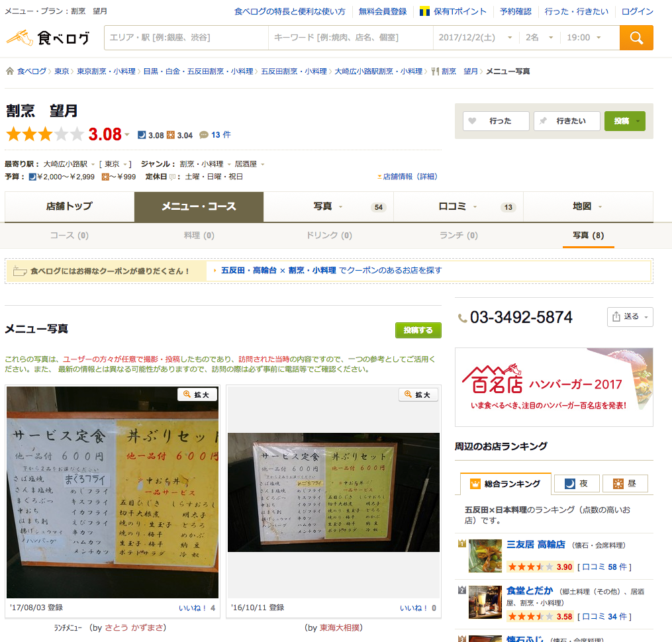The height and width of the screenshot is (642, 672).
Task: Open the time dropdown 19:00
Action: 584,38
